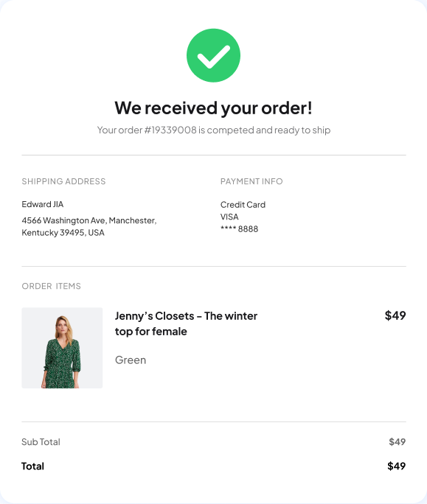Click the product thumbnail of green dress
Screen dimensions: 427x504
pyautogui.click(x=62, y=348)
